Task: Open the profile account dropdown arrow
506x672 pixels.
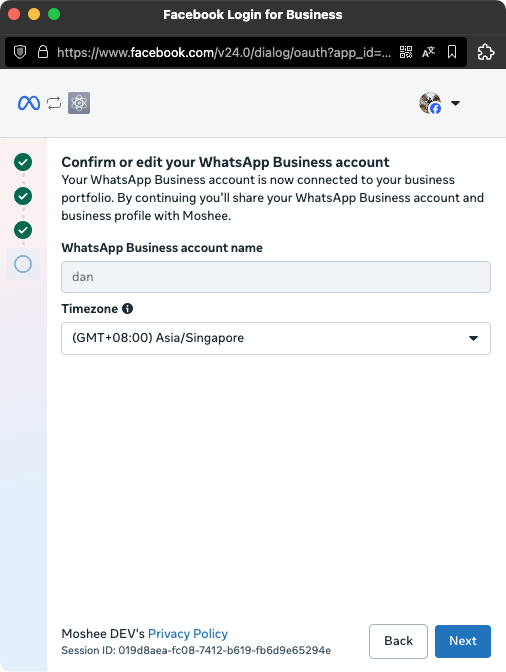Action: [455, 103]
